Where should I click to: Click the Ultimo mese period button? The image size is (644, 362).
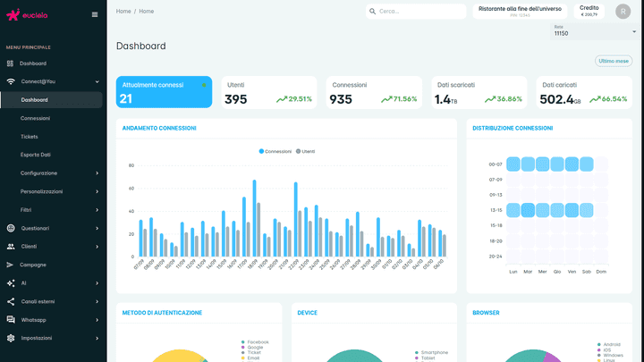point(614,61)
